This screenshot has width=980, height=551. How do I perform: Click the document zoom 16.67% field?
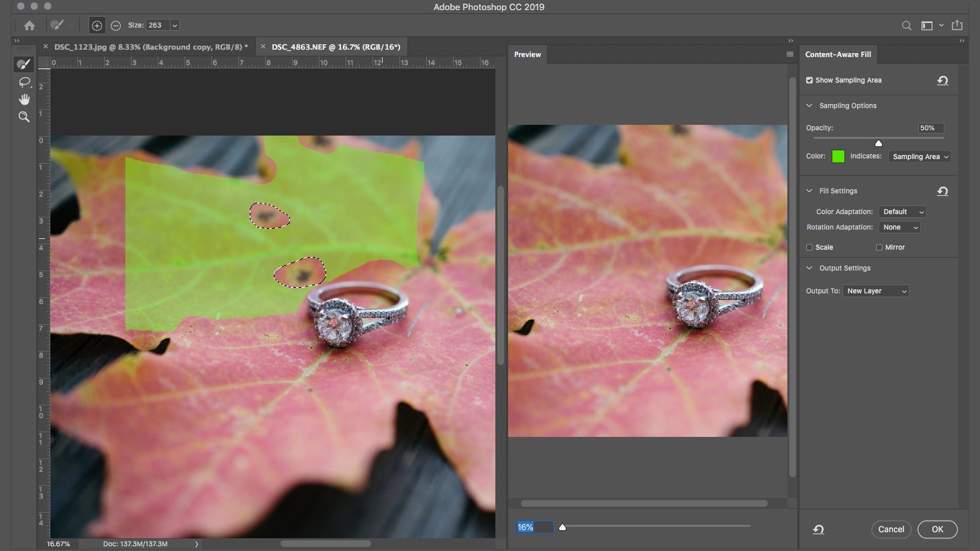click(x=58, y=544)
